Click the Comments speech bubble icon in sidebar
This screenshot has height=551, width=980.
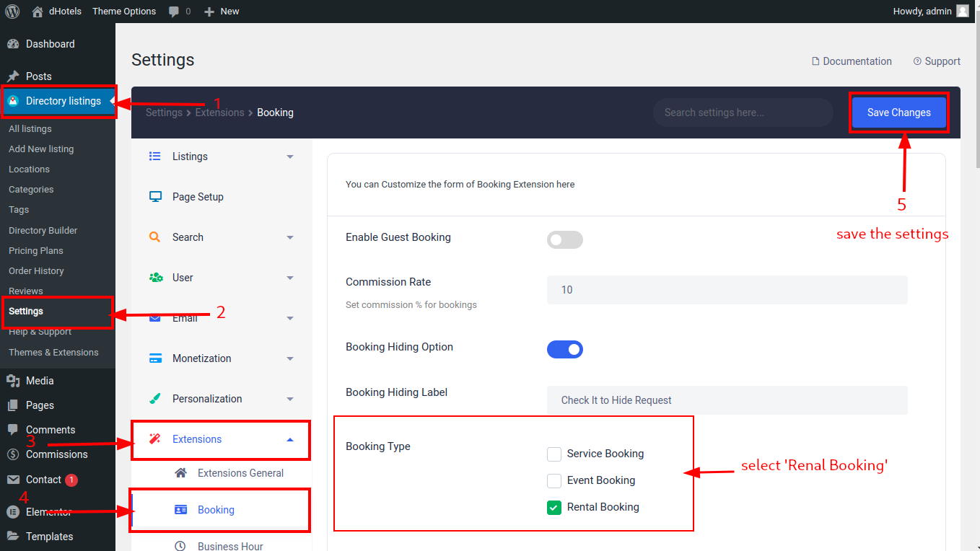(x=13, y=430)
